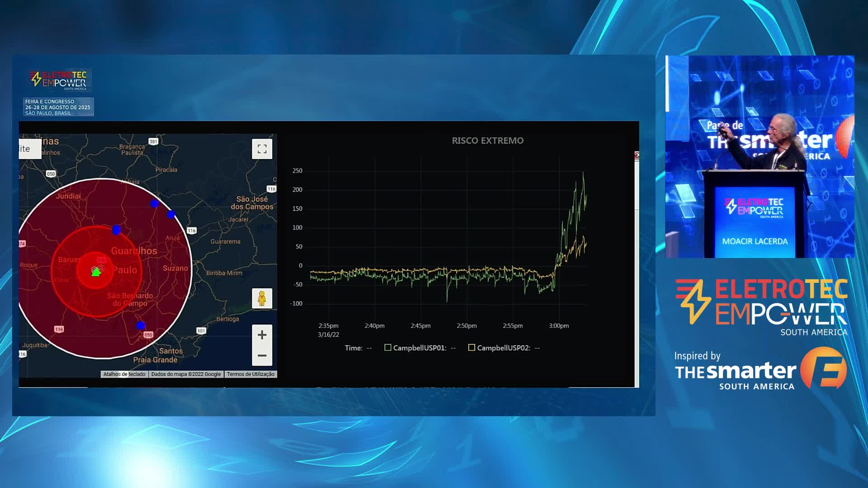Click the São José dos Campos map label
The height and width of the screenshot is (488, 868).
[252, 202]
